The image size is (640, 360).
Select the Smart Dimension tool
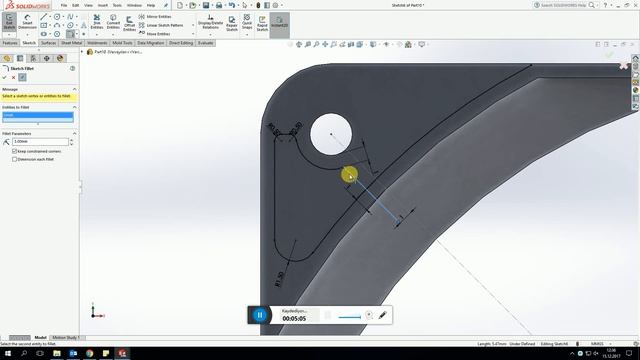(x=27, y=22)
